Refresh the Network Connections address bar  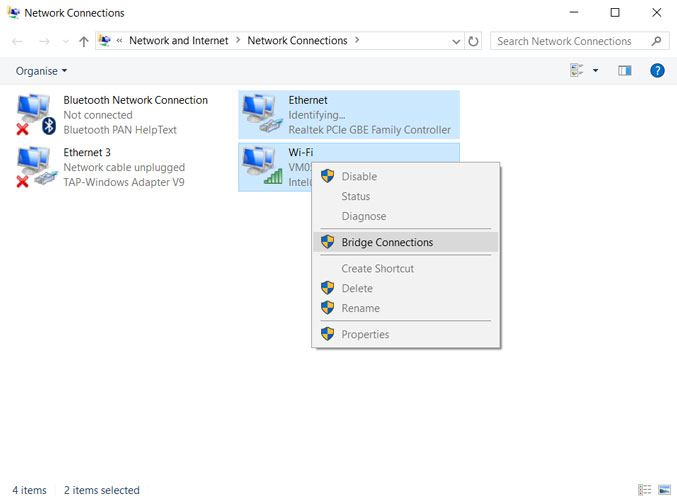(x=474, y=41)
